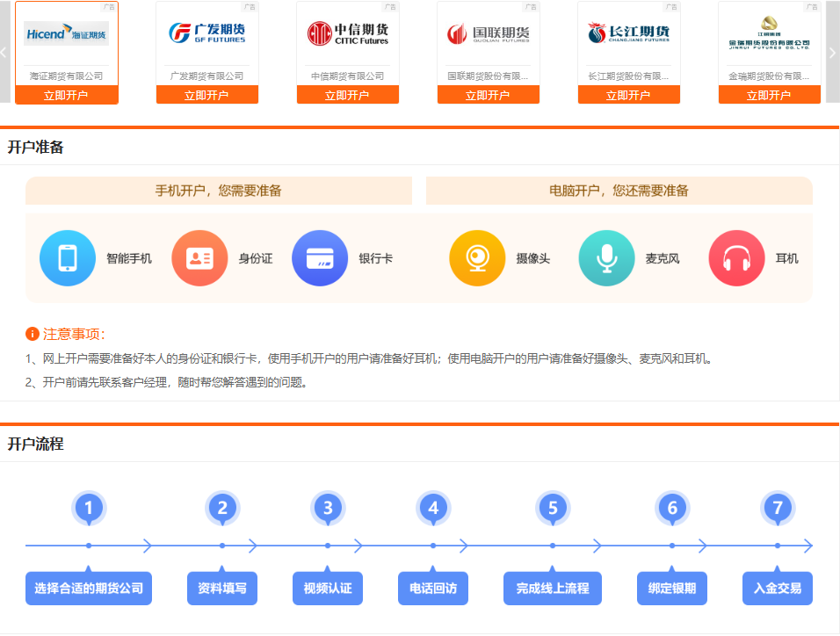Viewport: 840px width, 636px height.
Task: Click the 海证期货 Hicend logo
Action: [67, 33]
